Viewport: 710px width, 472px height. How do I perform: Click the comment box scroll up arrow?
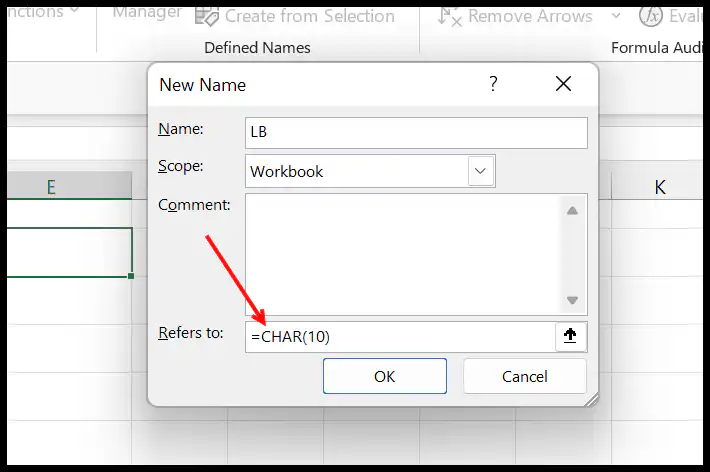tap(572, 211)
